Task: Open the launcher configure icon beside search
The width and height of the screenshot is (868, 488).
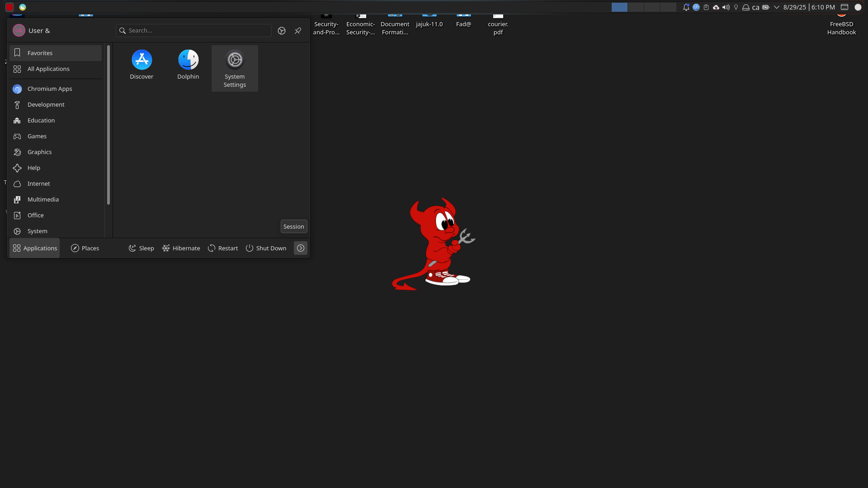Action: [282, 31]
